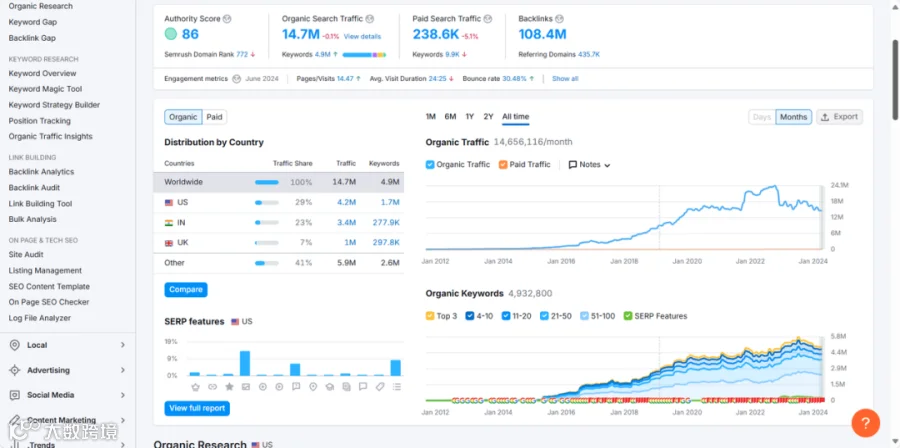
Task: Click the orange help question-mark button
Action: click(866, 423)
